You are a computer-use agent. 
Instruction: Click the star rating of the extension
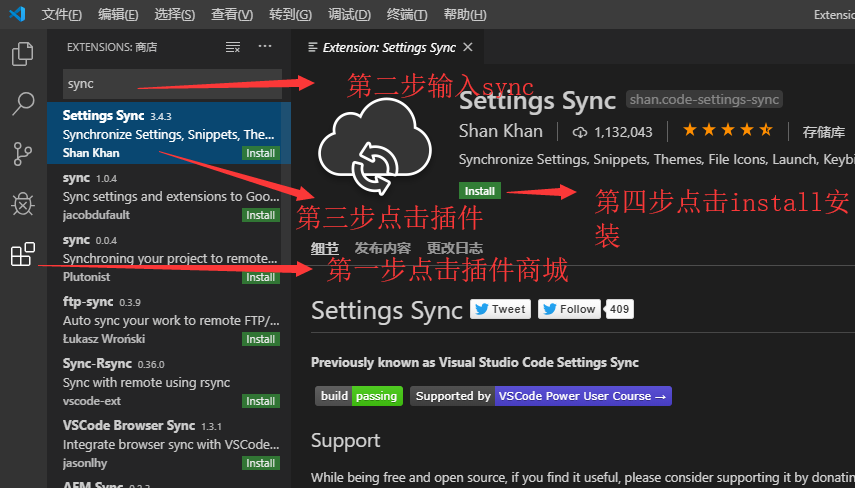[x=728, y=130]
